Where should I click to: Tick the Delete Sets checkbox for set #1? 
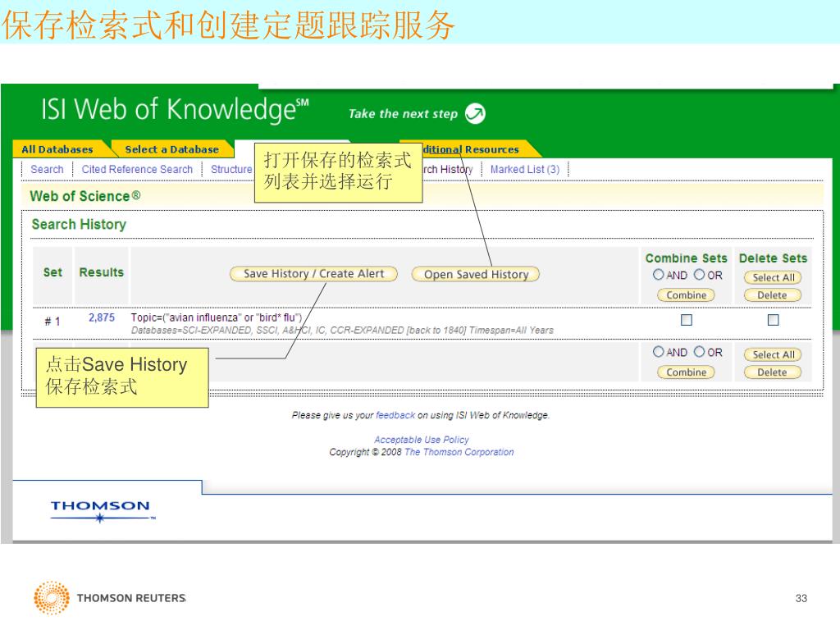click(x=773, y=320)
